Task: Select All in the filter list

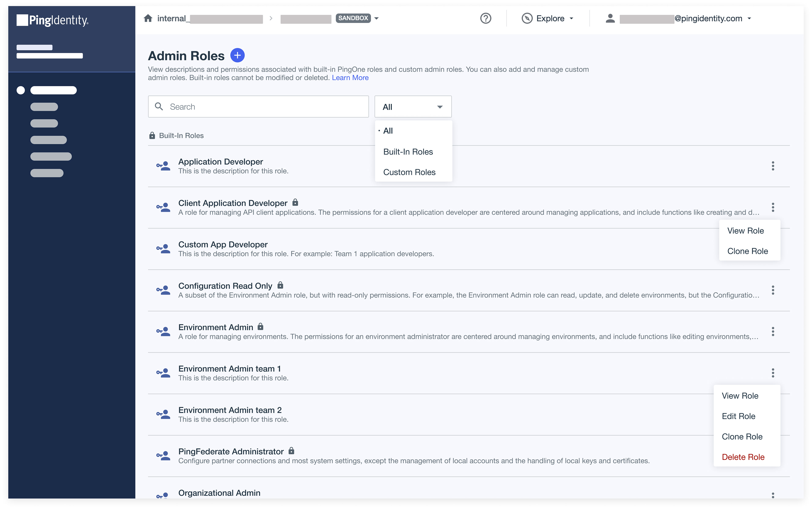Action: pyautogui.click(x=413, y=131)
